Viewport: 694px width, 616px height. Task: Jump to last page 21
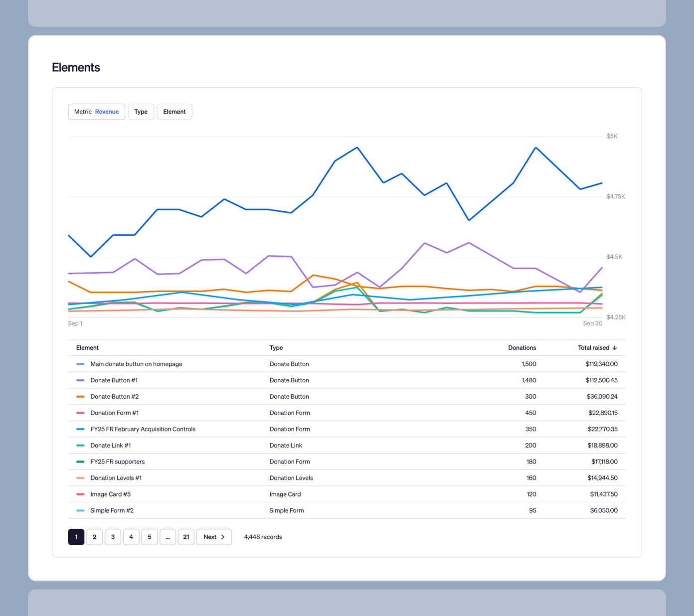point(186,537)
